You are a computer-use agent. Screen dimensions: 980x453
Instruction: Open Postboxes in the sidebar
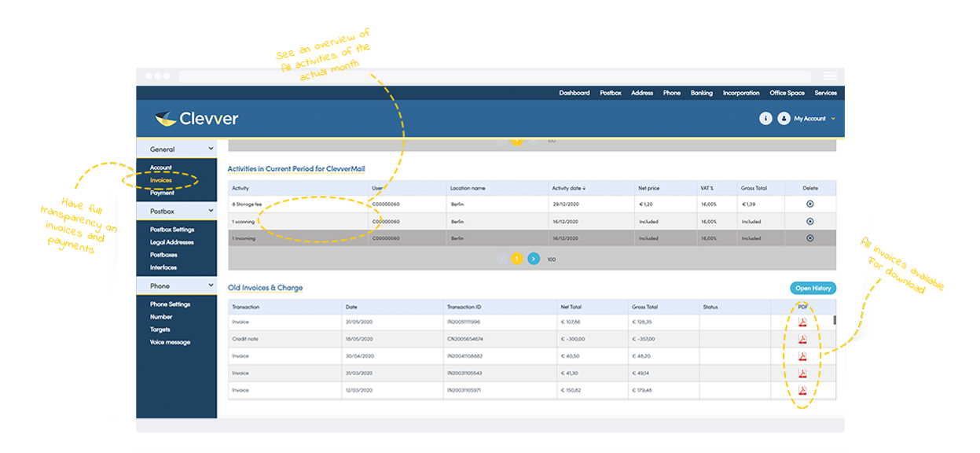point(163,255)
